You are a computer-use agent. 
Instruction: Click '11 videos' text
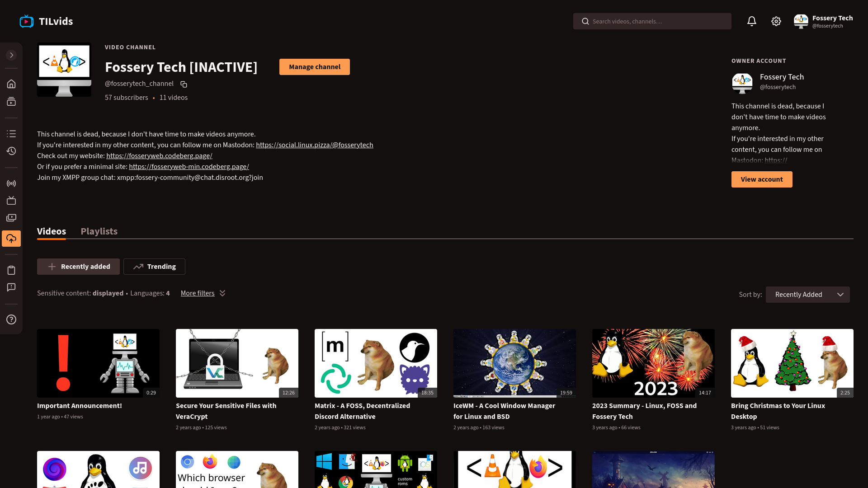(x=174, y=98)
